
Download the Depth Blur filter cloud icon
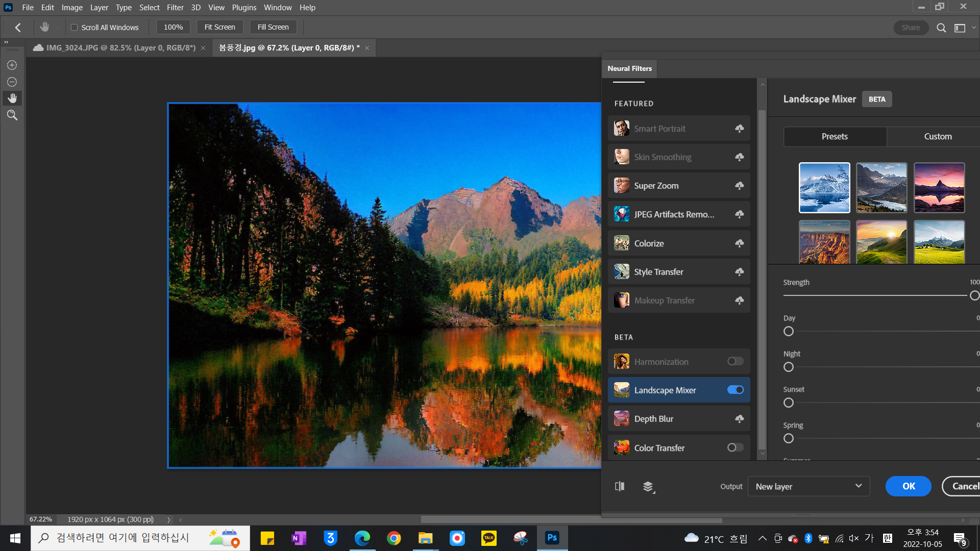pyautogui.click(x=739, y=419)
